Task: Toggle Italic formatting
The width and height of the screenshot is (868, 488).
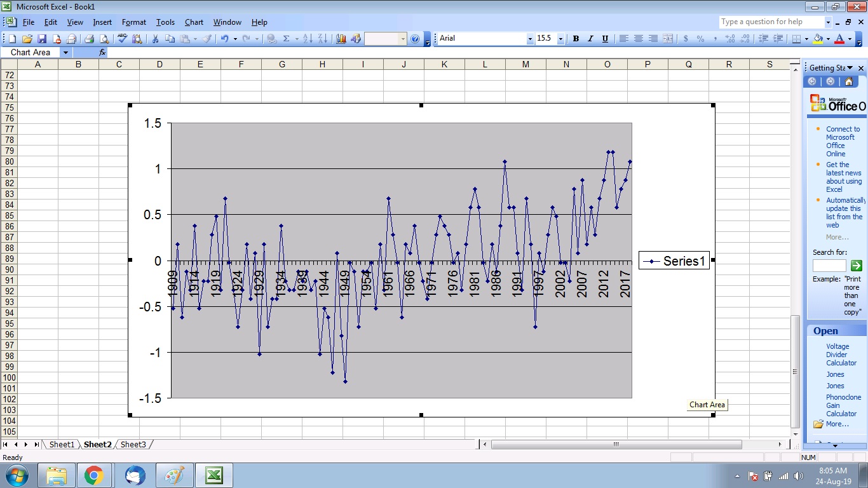Action: click(x=590, y=39)
